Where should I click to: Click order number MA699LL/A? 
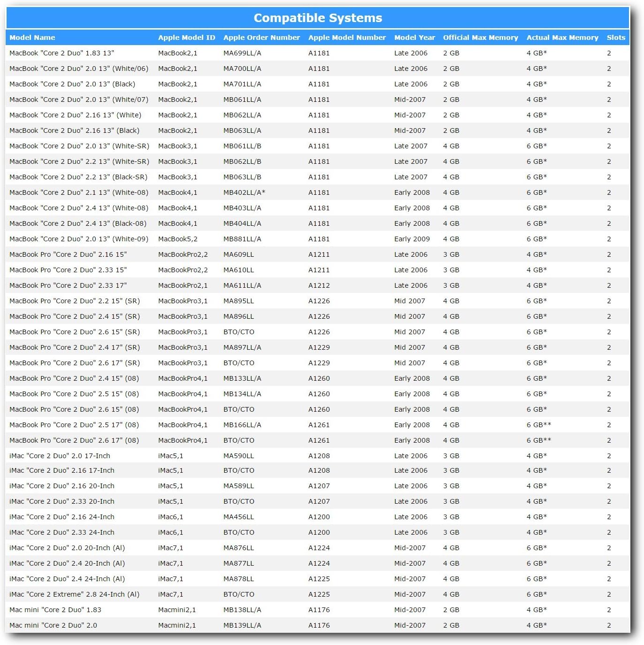click(x=242, y=53)
